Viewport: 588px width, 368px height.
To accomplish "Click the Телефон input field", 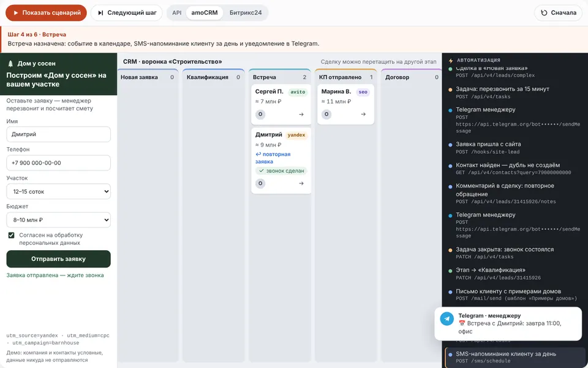I will pyautogui.click(x=59, y=163).
